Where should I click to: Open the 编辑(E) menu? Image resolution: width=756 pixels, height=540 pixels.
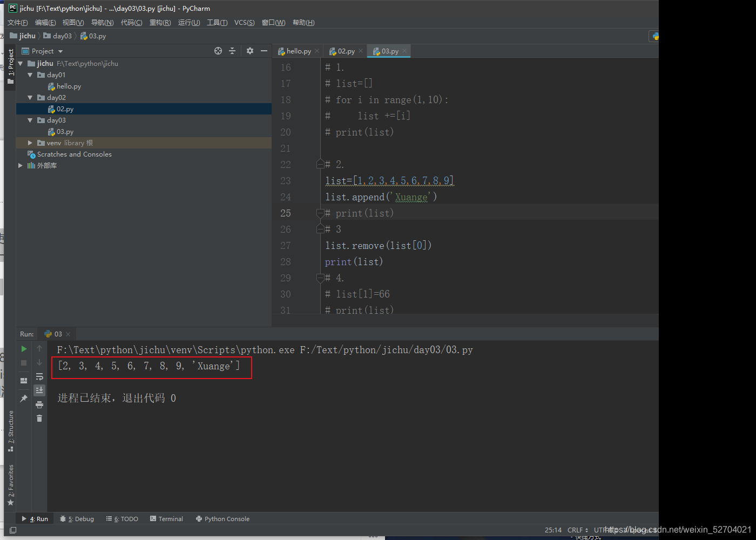tap(45, 23)
